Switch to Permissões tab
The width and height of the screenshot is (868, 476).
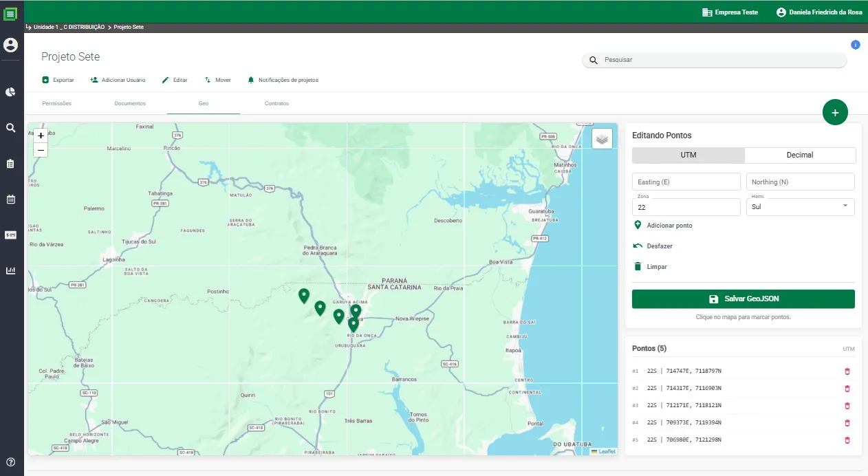[57, 103]
